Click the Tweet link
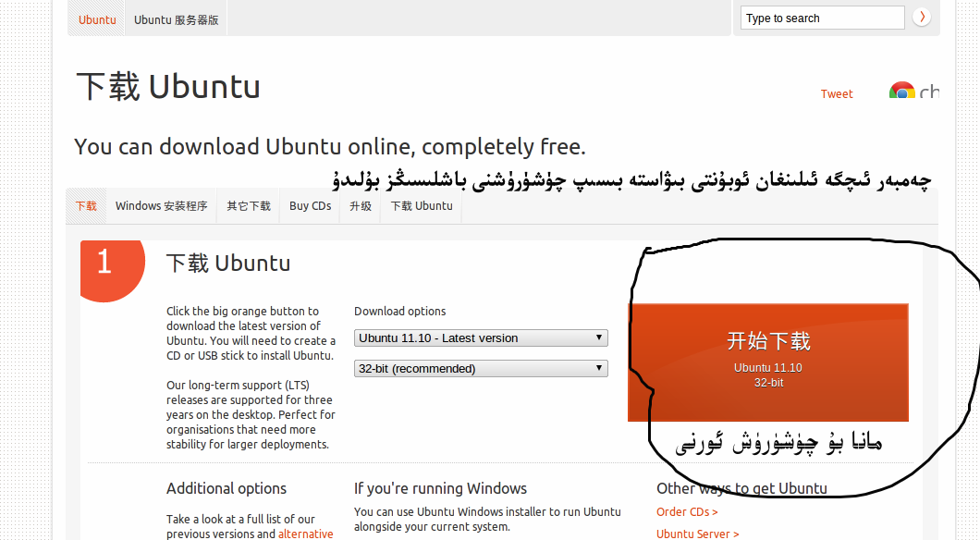980x540 pixels. point(837,93)
